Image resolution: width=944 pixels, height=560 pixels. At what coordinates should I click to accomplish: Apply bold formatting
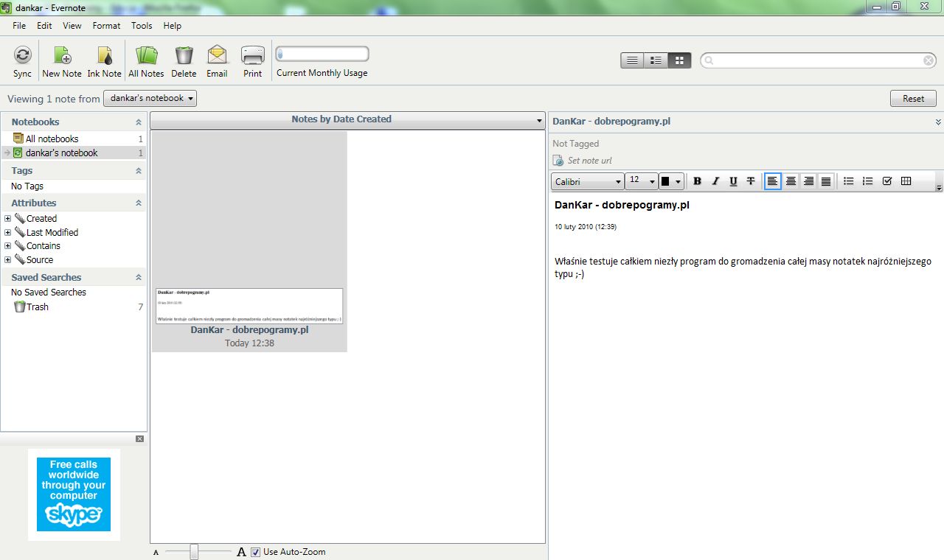click(x=697, y=181)
